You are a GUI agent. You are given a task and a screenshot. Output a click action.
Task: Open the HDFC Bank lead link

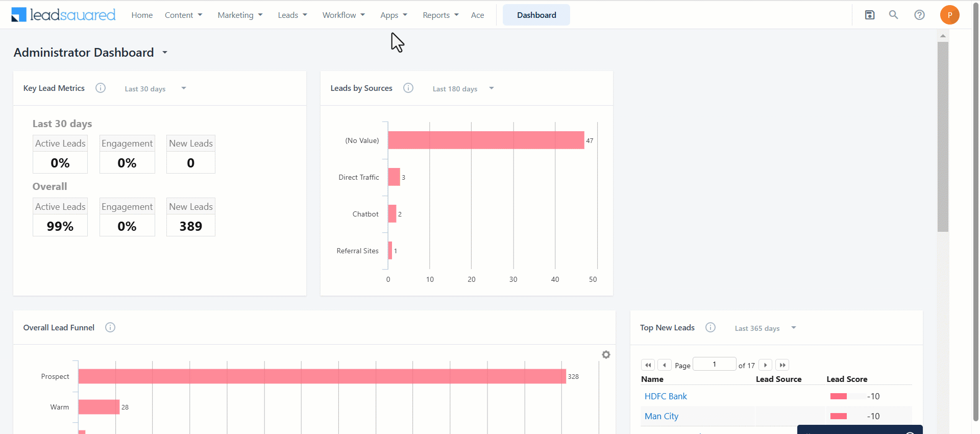point(666,396)
